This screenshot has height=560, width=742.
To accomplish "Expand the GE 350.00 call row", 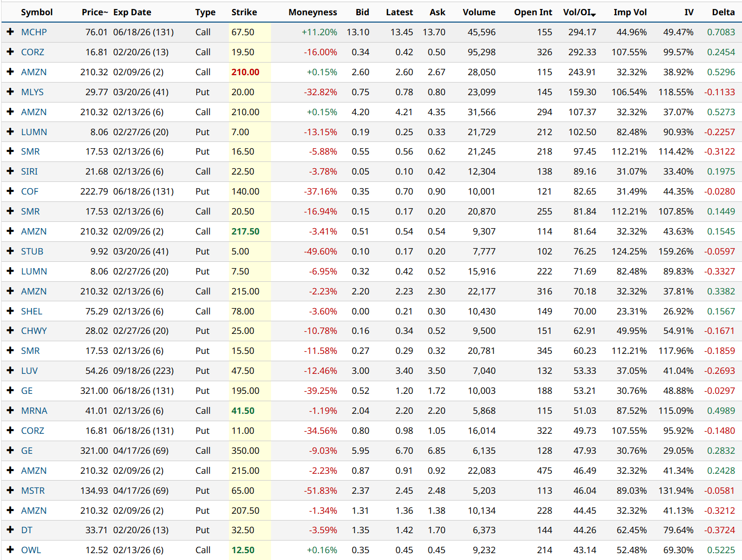I will [10, 451].
